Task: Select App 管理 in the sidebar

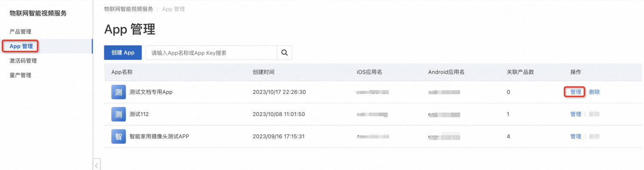Action: (x=21, y=46)
